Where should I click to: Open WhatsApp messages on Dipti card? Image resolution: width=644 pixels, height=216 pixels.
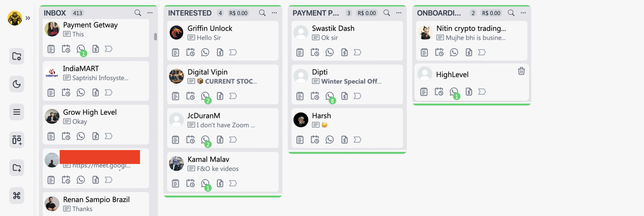click(x=330, y=96)
